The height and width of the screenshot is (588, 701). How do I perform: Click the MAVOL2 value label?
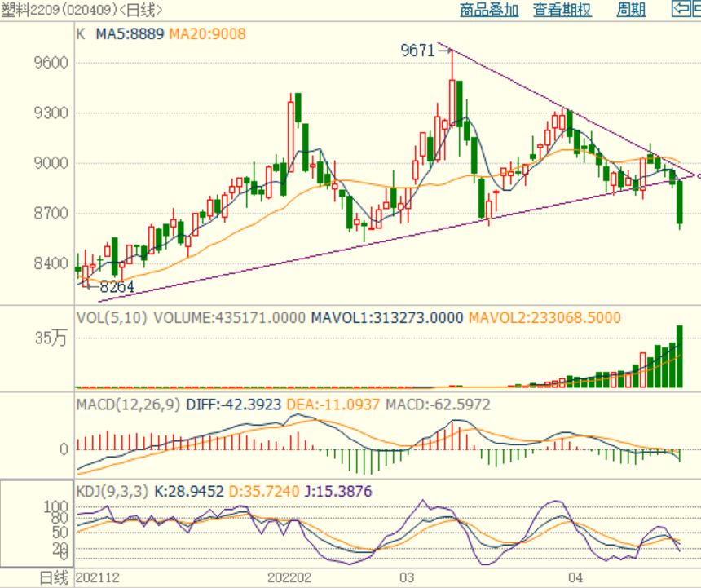(544, 317)
